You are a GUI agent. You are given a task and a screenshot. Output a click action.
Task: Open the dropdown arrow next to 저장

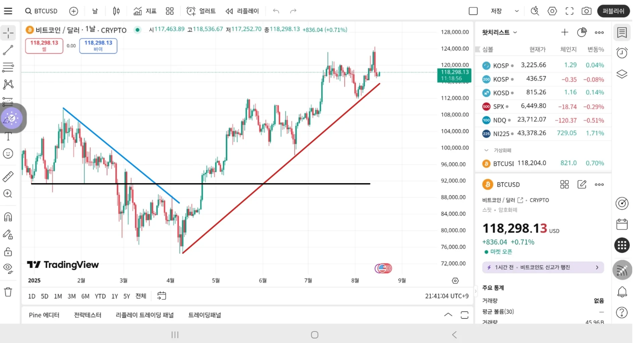(517, 11)
